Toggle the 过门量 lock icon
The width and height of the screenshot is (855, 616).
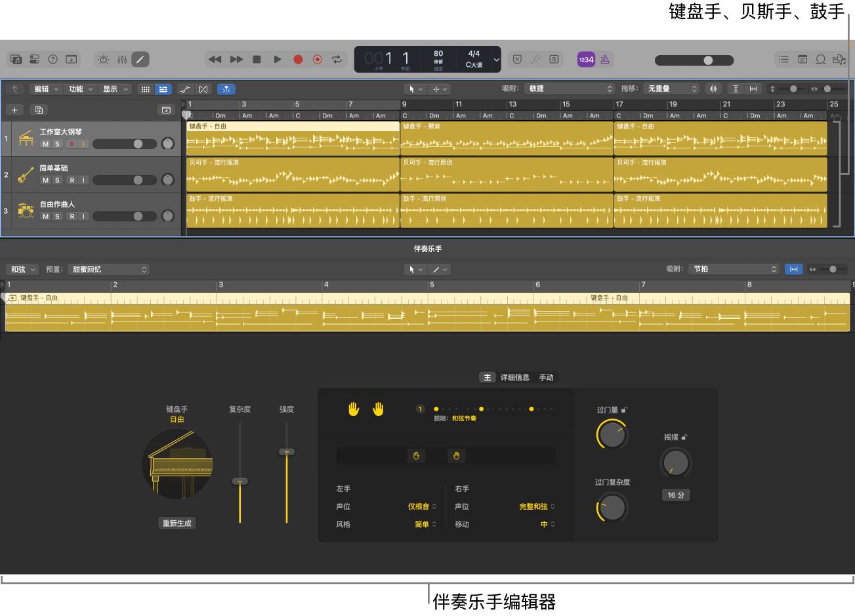point(624,410)
